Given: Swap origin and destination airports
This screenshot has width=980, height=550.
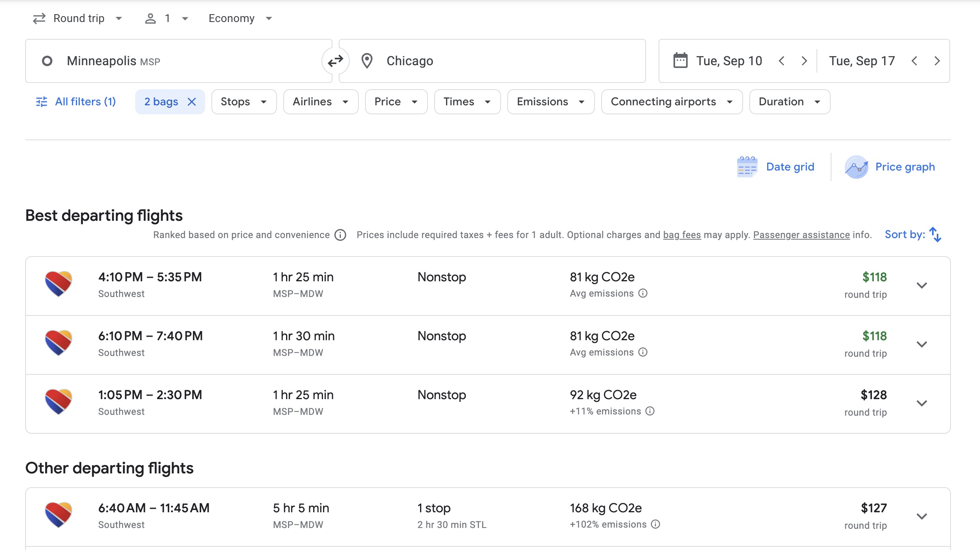Looking at the screenshot, I should click(336, 61).
